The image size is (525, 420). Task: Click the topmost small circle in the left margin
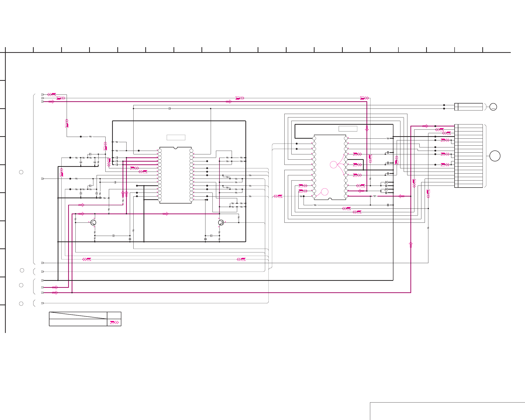[21, 172]
